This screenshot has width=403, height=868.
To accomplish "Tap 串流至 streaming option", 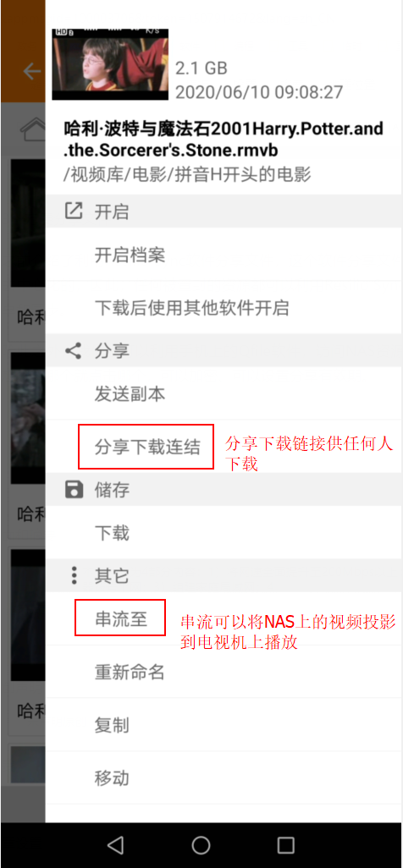I will 120,618.
